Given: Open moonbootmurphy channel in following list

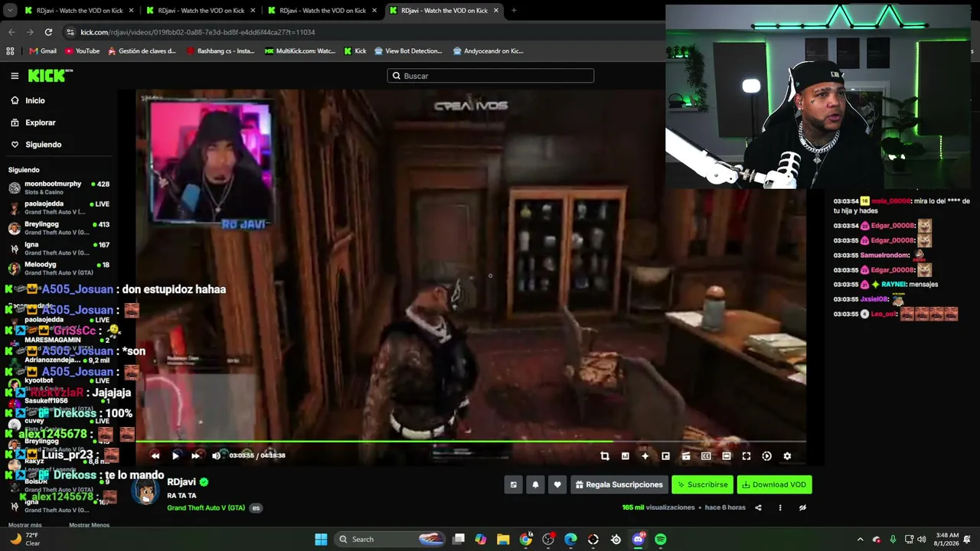Looking at the screenshot, I should pos(59,187).
